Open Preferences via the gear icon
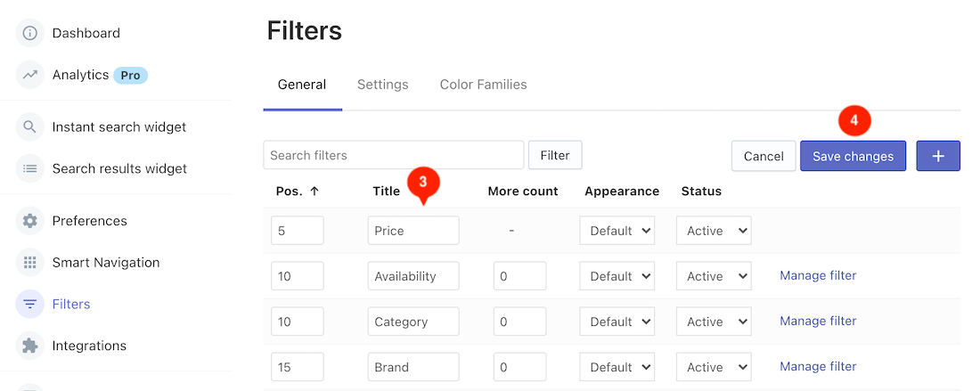This screenshot has width=980, height=391. coord(30,221)
